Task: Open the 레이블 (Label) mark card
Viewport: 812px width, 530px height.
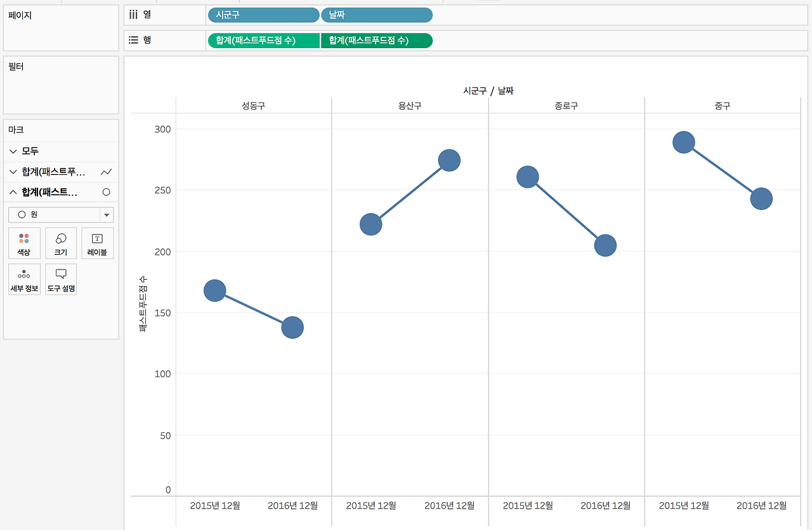Action: pyautogui.click(x=97, y=243)
